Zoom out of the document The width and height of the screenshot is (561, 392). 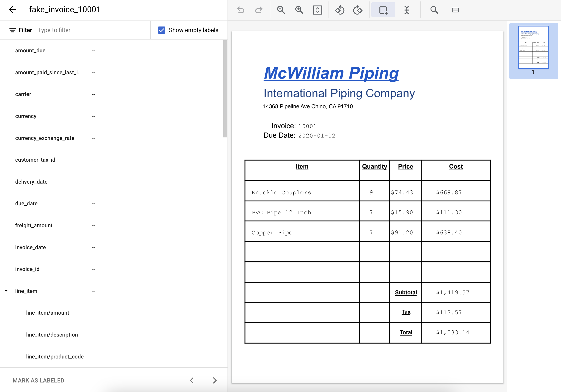(281, 10)
